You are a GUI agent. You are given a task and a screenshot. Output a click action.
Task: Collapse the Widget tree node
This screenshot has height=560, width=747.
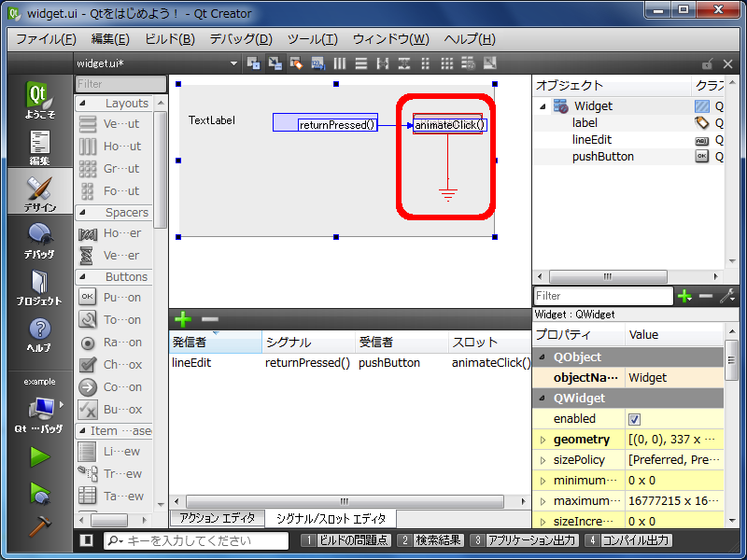[543, 106]
